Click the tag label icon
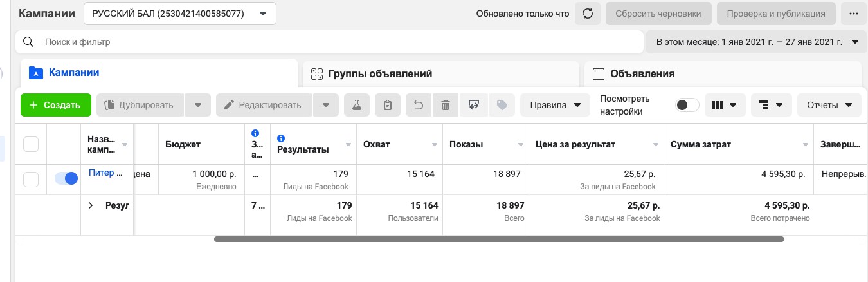The height and width of the screenshot is (282, 868). (502, 105)
